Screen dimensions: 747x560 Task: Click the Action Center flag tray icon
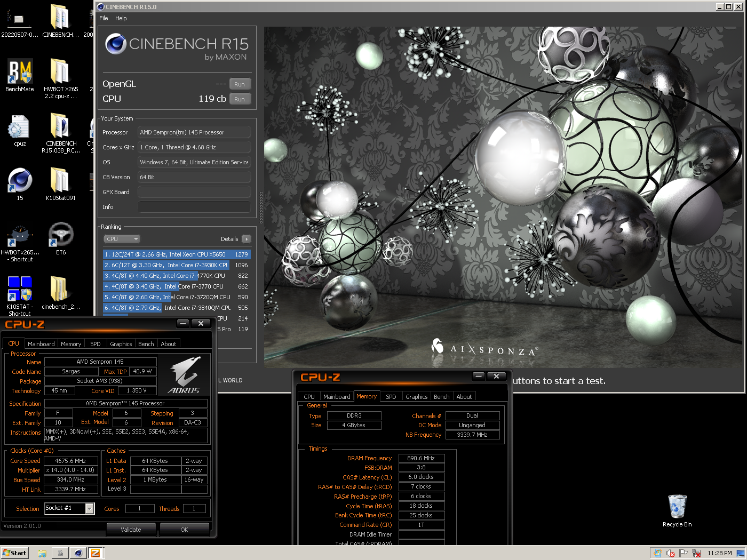pyautogui.click(x=683, y=553)
